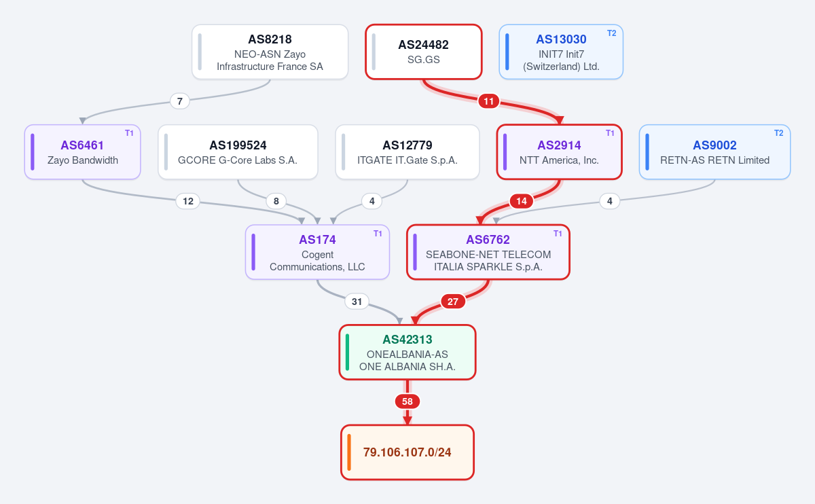Click the red edge badge labeled 27
This screenshot has width=815, height=504.
pyautogui.click(x=453, y=302)
